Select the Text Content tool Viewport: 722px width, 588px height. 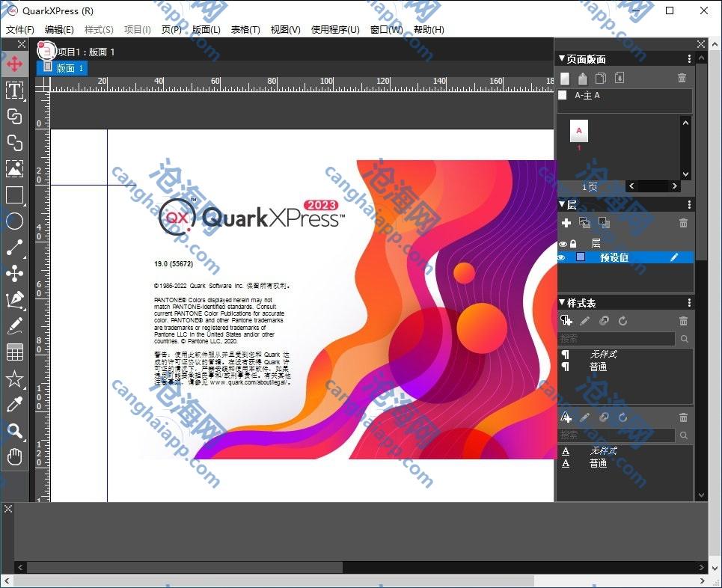(14, 91)
